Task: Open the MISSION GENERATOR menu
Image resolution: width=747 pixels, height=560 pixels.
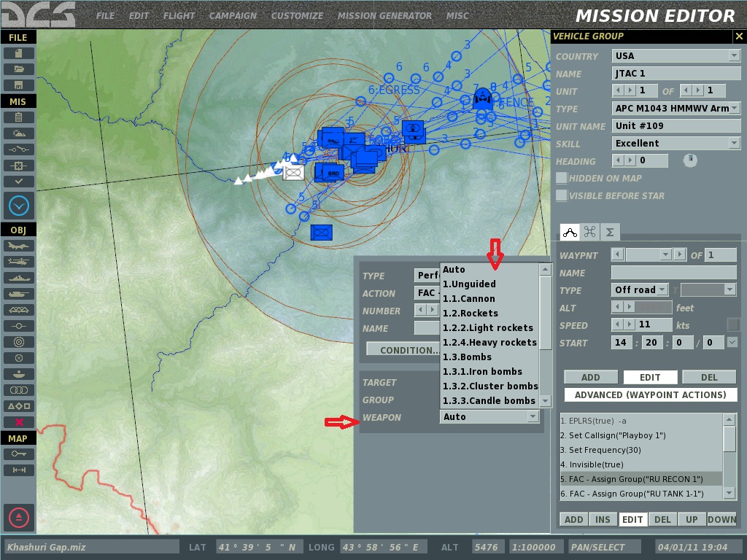Action: 384,16
